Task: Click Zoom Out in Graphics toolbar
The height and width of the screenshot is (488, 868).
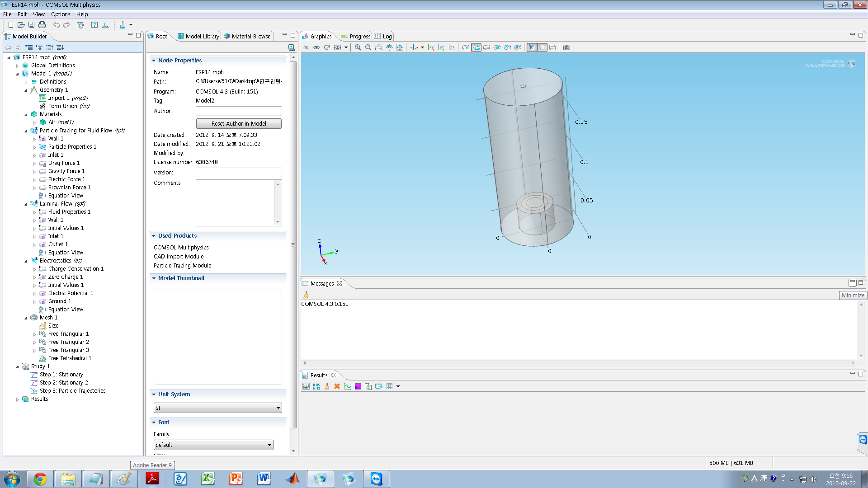Action: coord(368,47)
